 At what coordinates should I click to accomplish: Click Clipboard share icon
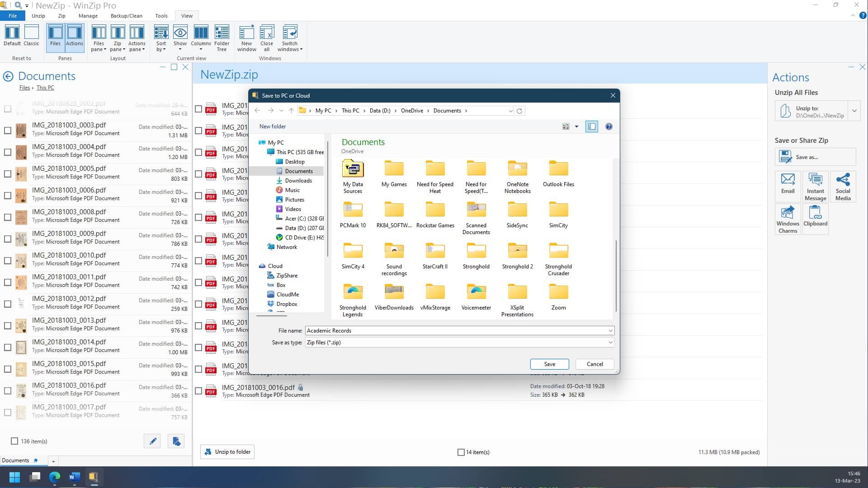[x=815, y=219]
